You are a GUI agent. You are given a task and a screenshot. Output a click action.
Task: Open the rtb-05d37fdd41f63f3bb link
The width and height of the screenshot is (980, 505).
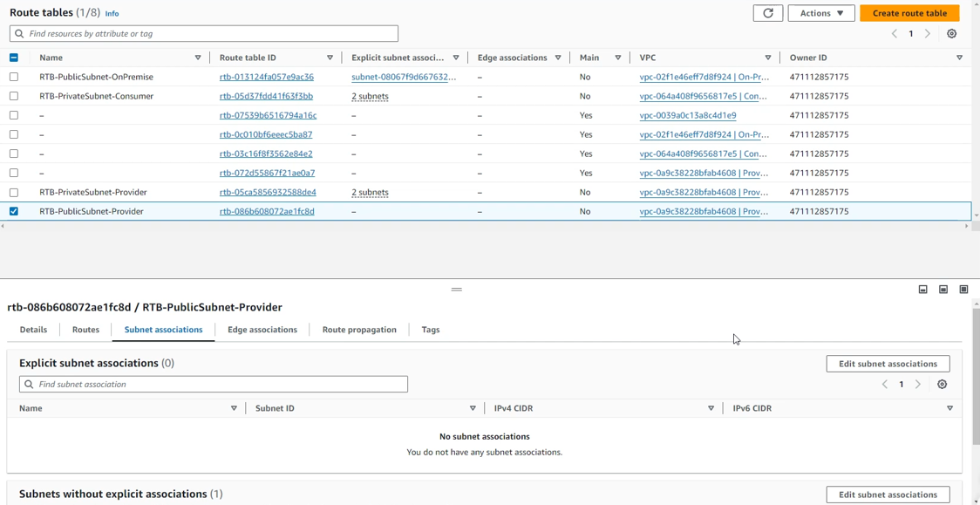coord(266,96)
